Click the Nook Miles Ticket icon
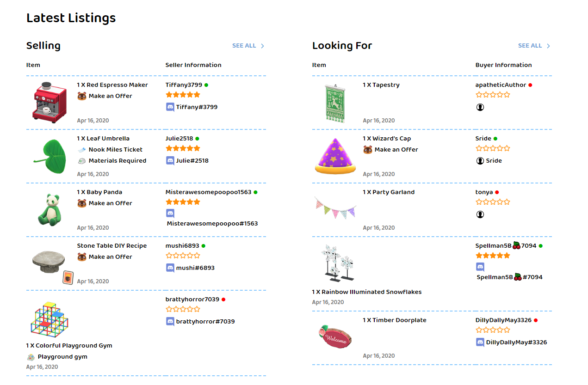This screenshot has width=588, height=385. pyautogui.click(x=81, y=150)
